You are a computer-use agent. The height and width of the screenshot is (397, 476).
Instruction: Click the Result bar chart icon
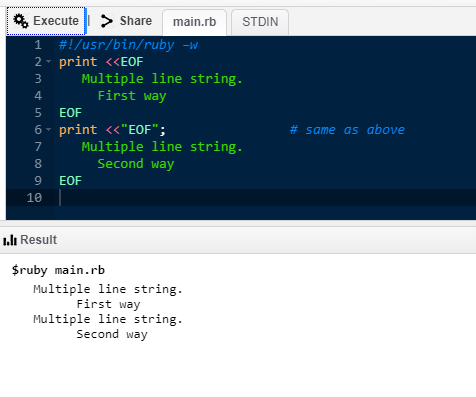(10, 240)
